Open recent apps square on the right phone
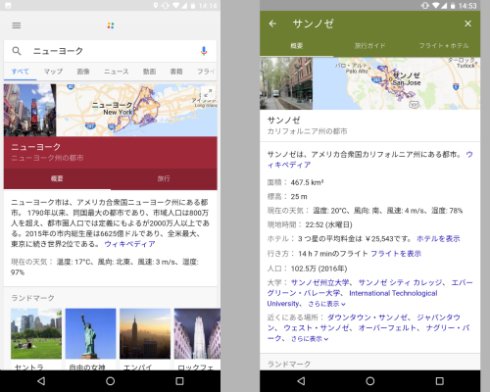 pos(439,381)
